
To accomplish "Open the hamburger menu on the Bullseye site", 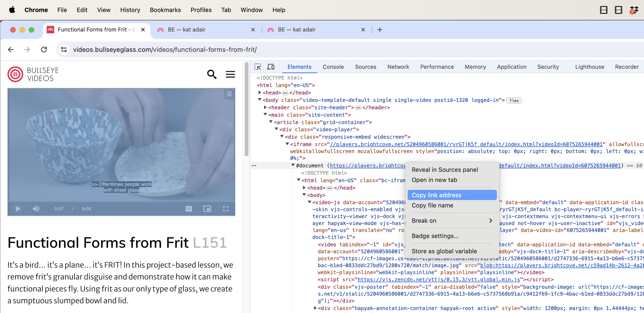I will click(230, 74).
